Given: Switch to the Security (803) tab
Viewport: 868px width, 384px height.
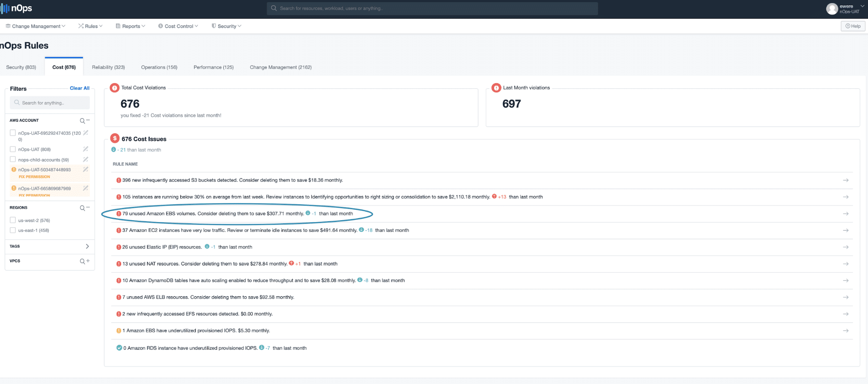Looking at the screenshot, I should click(x=21, y=67).
